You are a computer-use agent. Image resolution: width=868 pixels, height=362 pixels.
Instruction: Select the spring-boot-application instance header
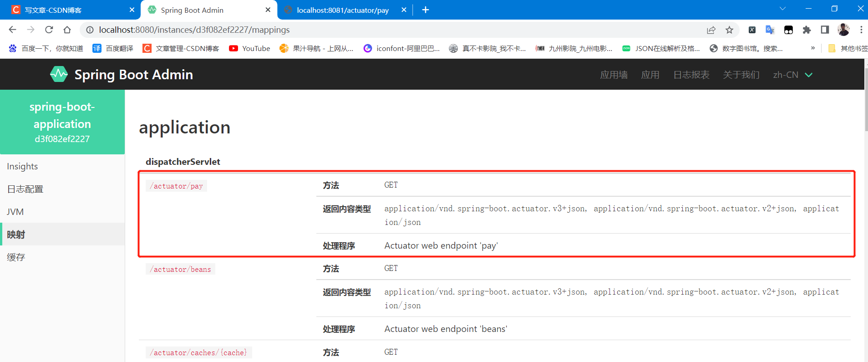pos(62,122)
